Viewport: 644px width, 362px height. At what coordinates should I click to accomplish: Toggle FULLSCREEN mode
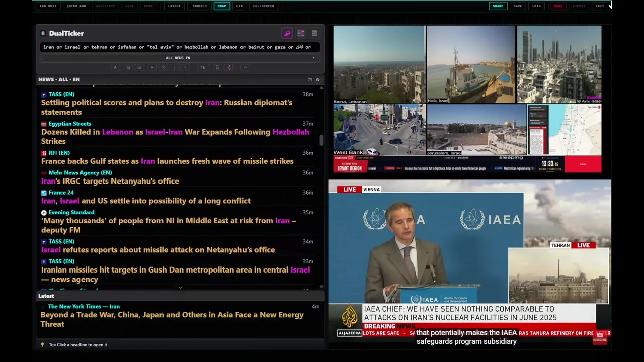pos(264,6)
